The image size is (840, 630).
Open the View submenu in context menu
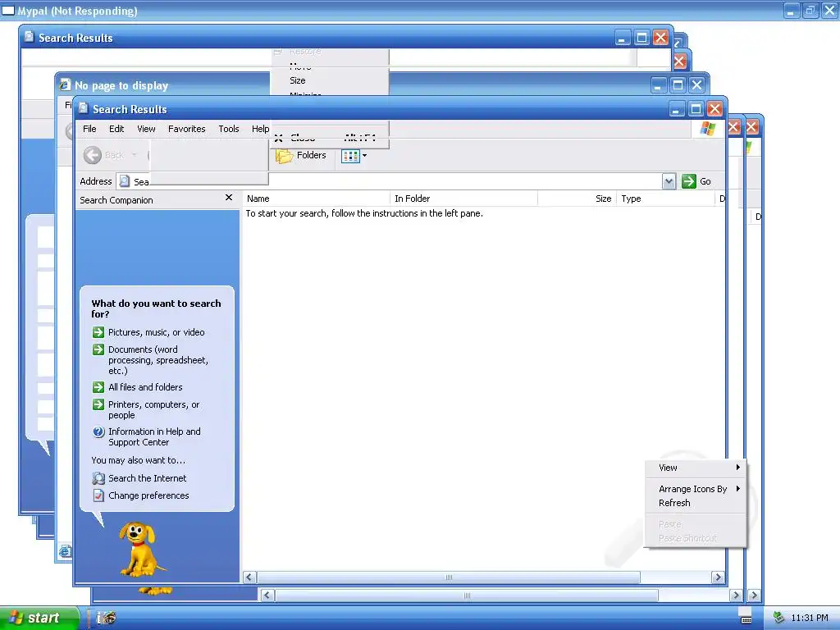pos(695,468)
